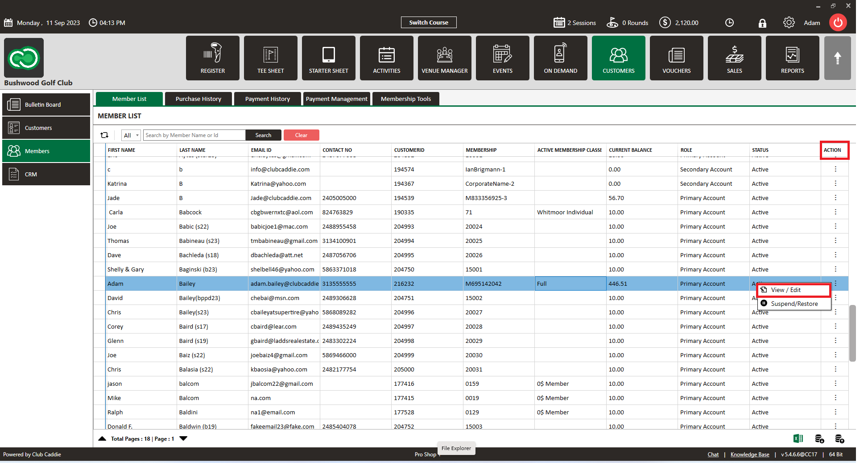This screenshot has width=868, height=463.
Task: Click the last database coin icon at bottom right
Action: [839, 439]
